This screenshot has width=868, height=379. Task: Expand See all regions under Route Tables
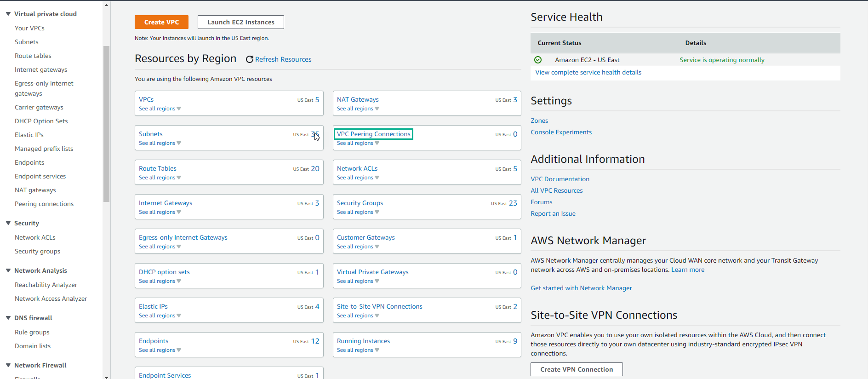(x=160, y=178)
